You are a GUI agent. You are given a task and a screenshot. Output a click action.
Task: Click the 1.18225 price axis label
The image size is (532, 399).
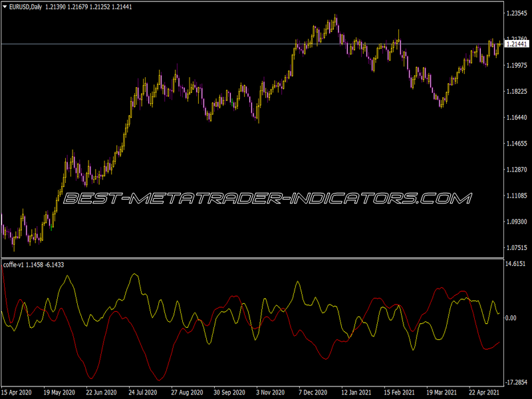[517, 92]
